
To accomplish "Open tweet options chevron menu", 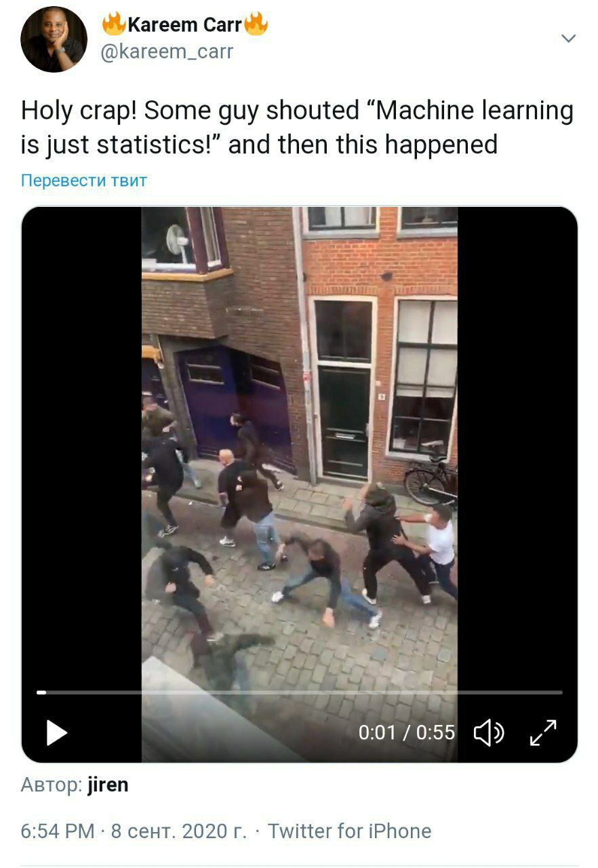I will [x=569, y=39].
